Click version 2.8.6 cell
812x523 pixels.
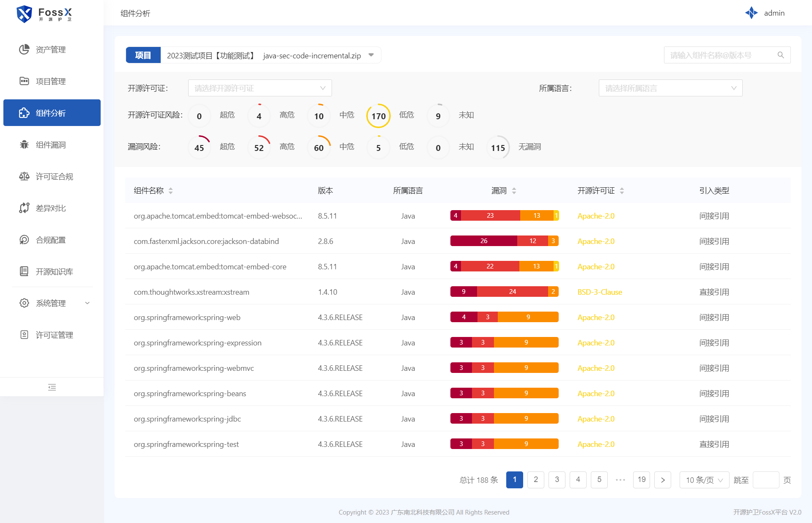click(x=326, y=241)
